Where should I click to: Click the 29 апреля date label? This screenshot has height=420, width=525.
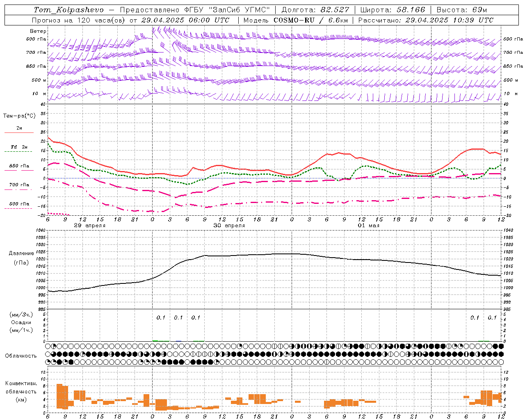click(89, 226)
